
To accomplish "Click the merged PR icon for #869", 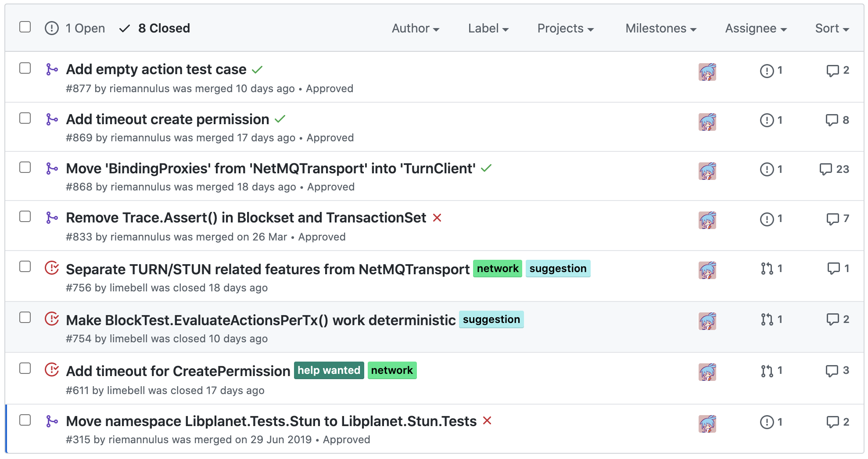I will click(x=52, y=119).
